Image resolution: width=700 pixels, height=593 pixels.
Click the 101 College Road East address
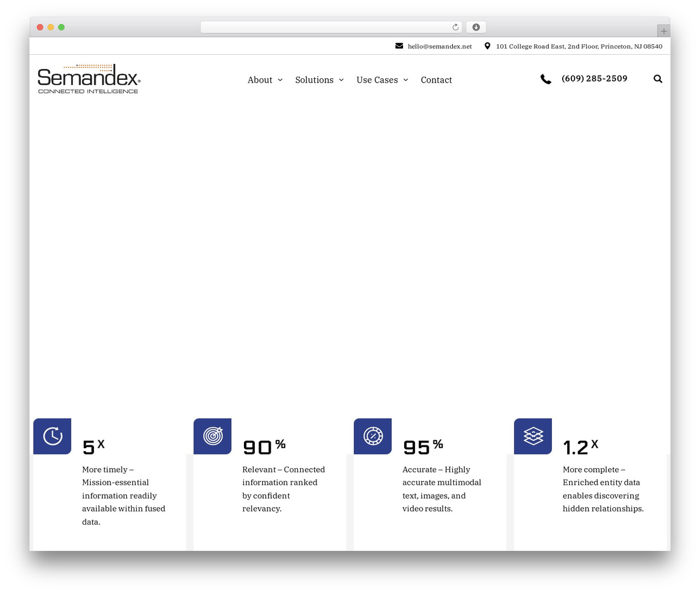(x=579, y=46)
